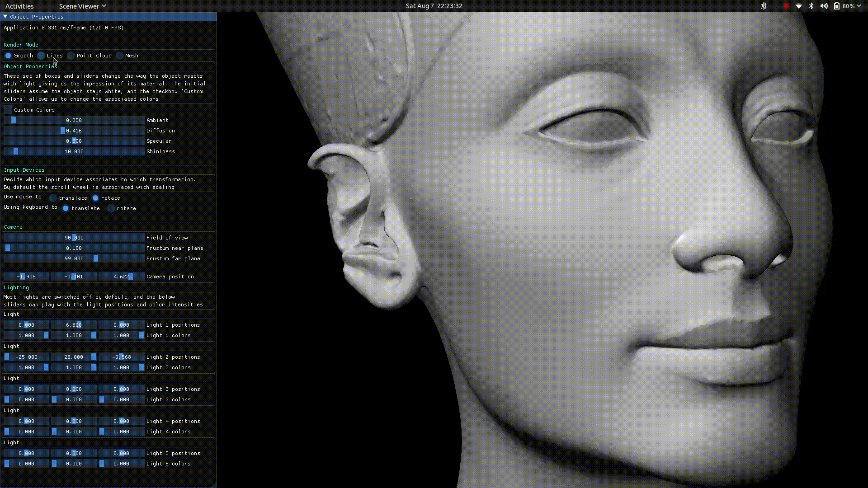Open the Activities overview
This screenshot has width=868, height=488.
tap(19, 6)
